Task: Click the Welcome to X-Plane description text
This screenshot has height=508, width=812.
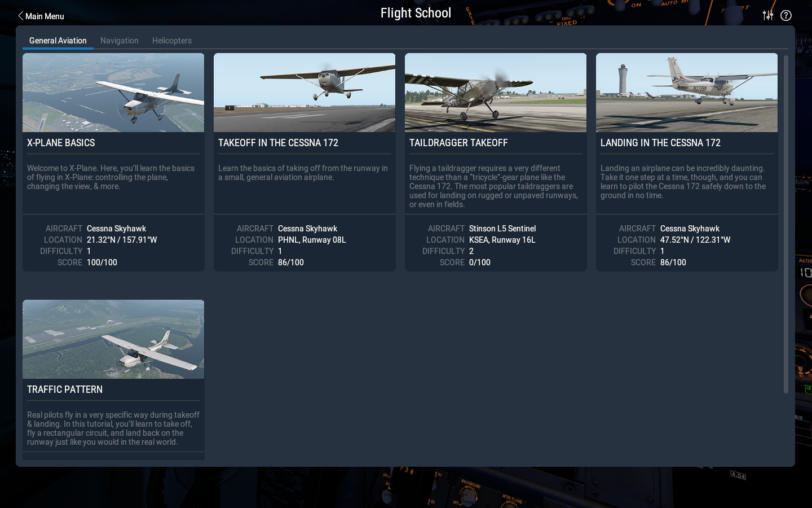Action: (111, 177)
